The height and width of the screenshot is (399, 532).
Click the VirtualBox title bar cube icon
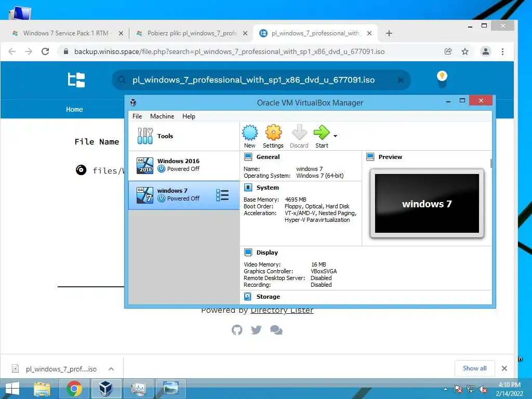tap(133, 102)
